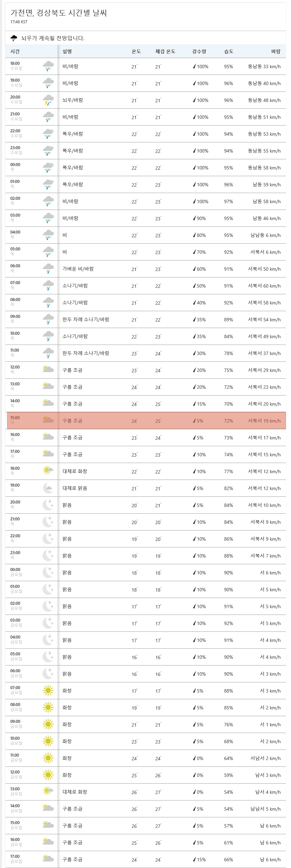
Task: Click the cloudy night moon icon at 19:00 목
Action: [x=48, y=488]
